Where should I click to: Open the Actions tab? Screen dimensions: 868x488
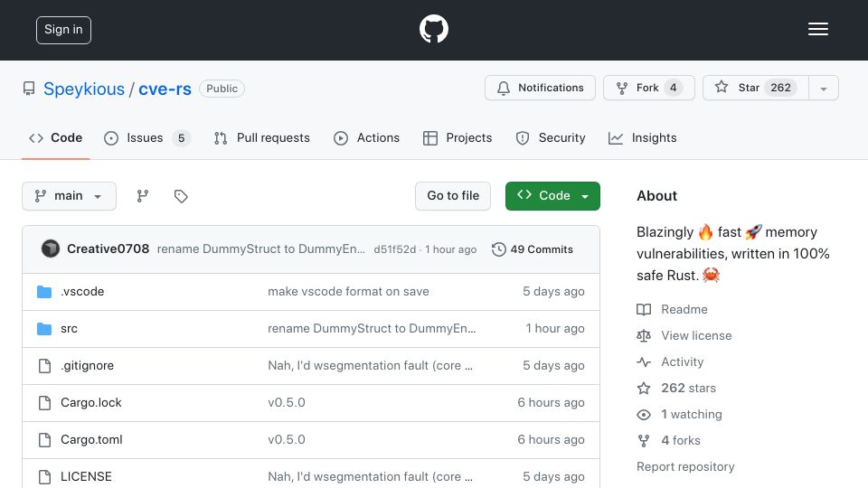pyautogui.click(x=366, y=137)
